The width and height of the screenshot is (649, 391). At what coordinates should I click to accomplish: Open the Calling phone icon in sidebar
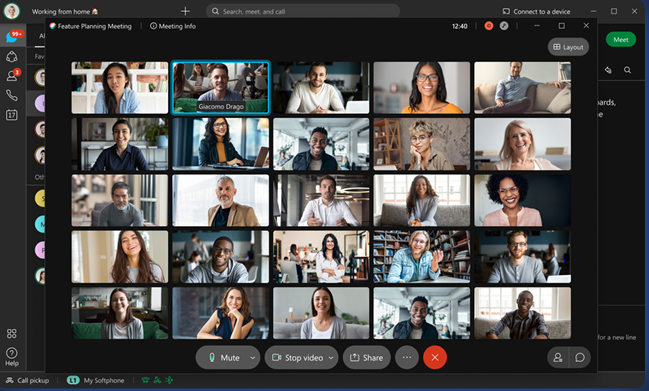coord(12,95)
